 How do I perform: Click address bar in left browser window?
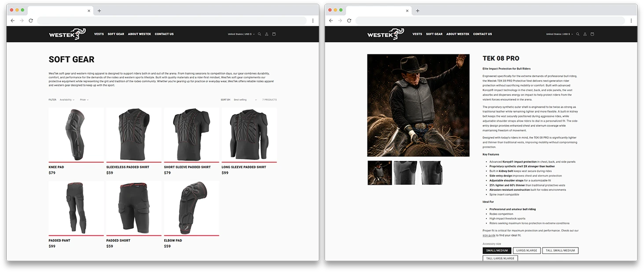pos(172,20)
